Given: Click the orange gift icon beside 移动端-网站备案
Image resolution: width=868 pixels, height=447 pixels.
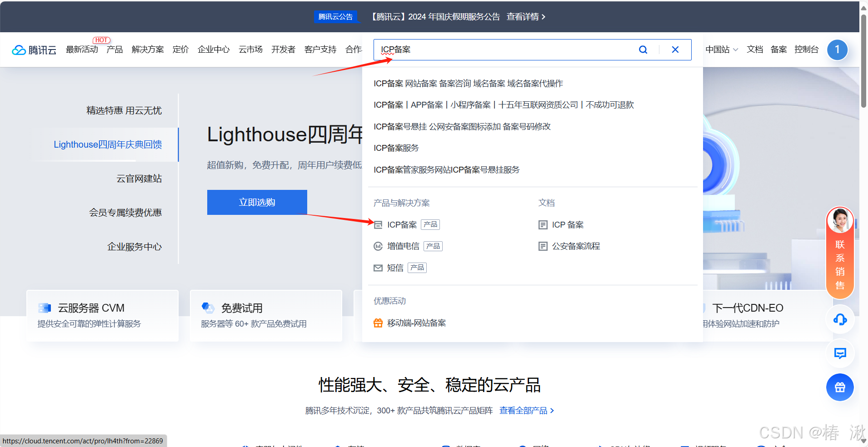Looking at the screenshot, I should [378, 323].
